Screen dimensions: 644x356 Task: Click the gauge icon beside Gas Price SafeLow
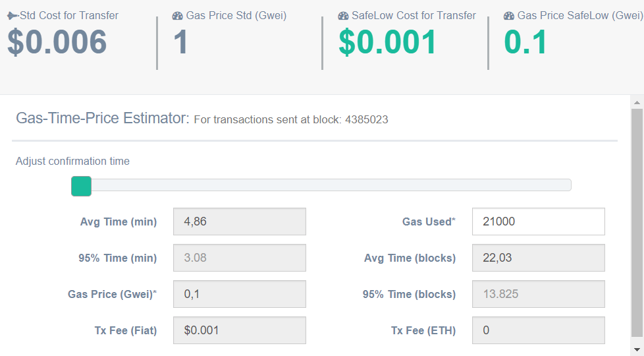[509, 15]
